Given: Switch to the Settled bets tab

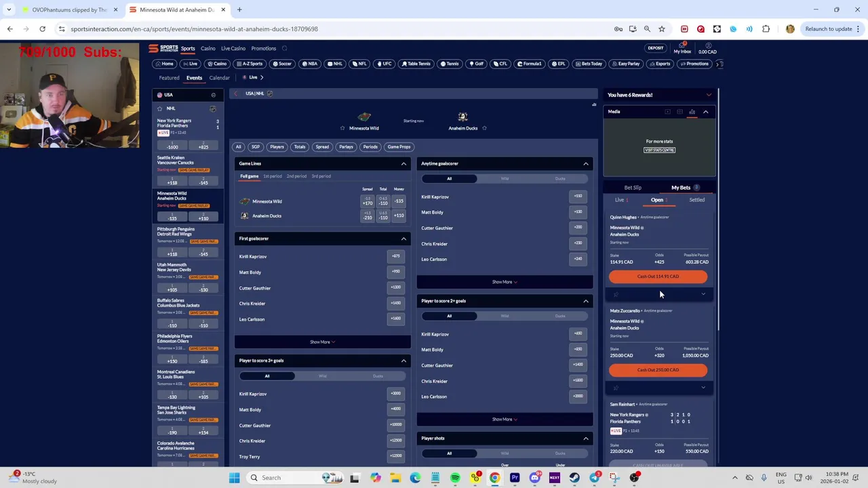Looking at the screenshot, I should click(696, 200).
